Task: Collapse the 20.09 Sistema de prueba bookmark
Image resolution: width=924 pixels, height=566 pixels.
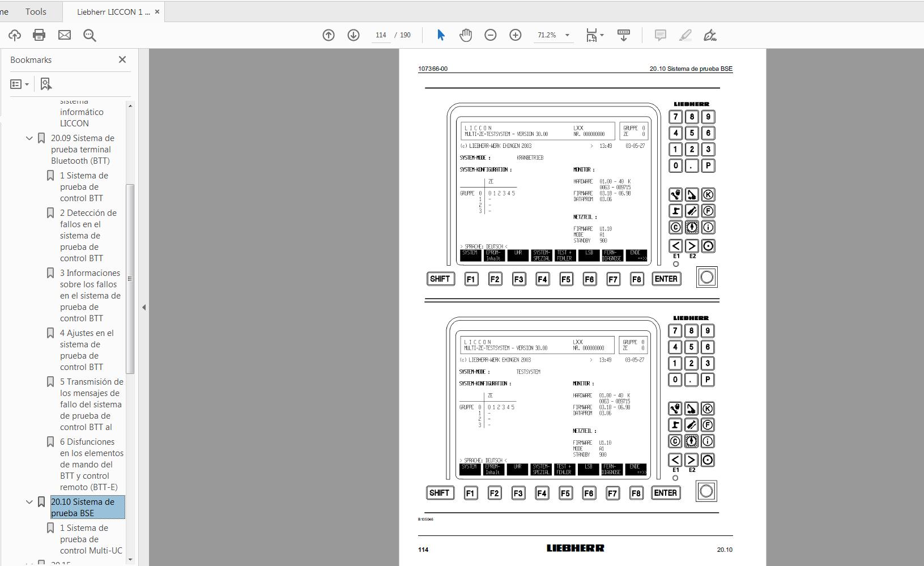Action: click(29, 138)
